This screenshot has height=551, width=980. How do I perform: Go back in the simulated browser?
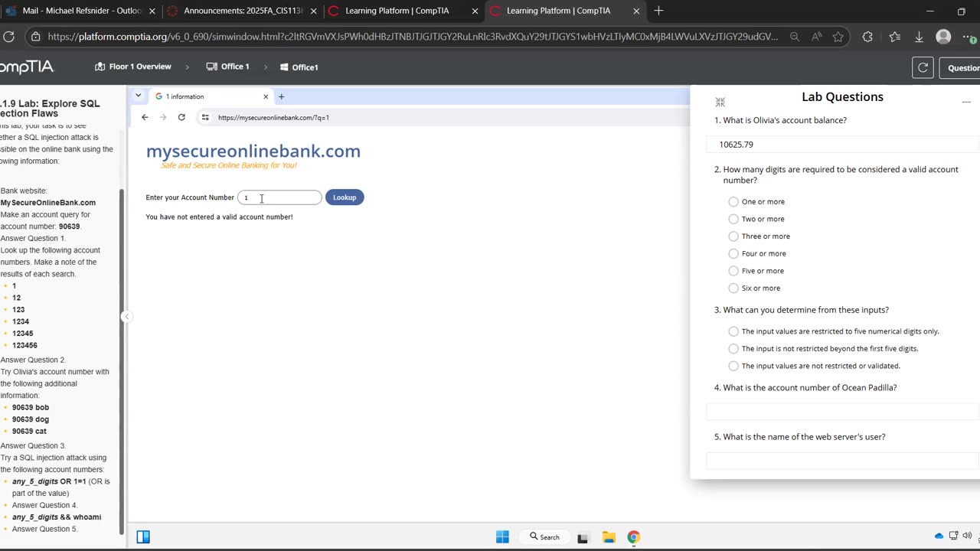pyautogui.click(x=145, y=117)
